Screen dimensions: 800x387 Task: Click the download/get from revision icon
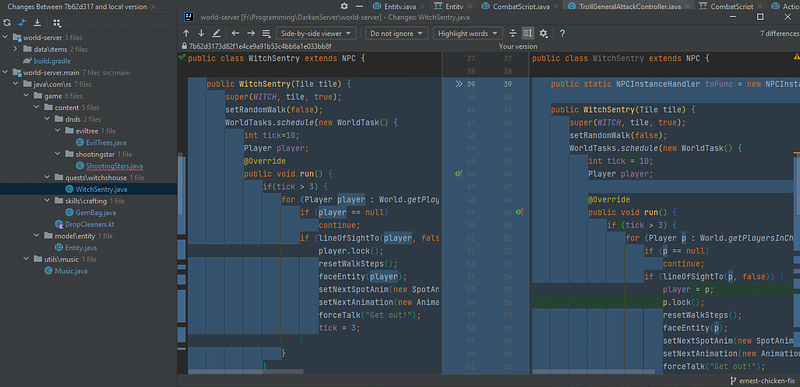coord(37,23)
